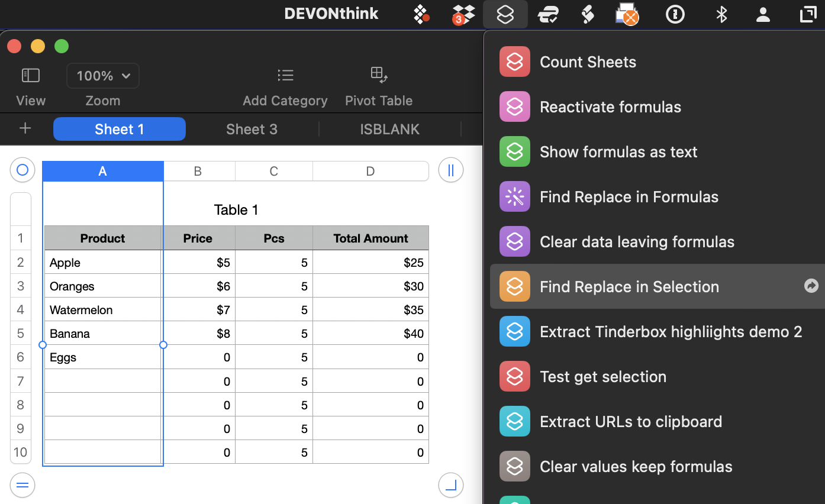Image resolution: width=825 pixels, height=504 pixels.
Task: Select the Oranges cell
Action: pos(103,286)
